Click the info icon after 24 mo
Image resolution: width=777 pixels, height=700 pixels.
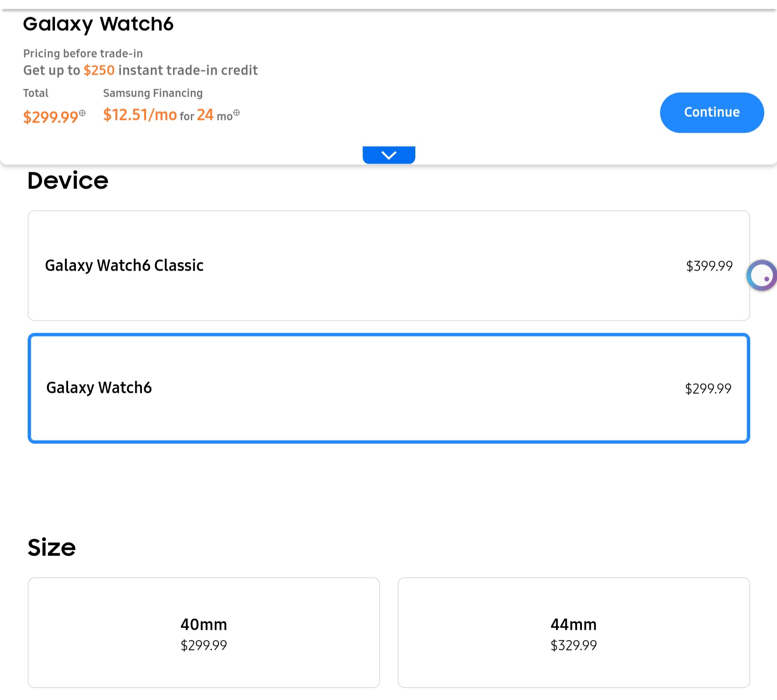(x=236, y=112)
